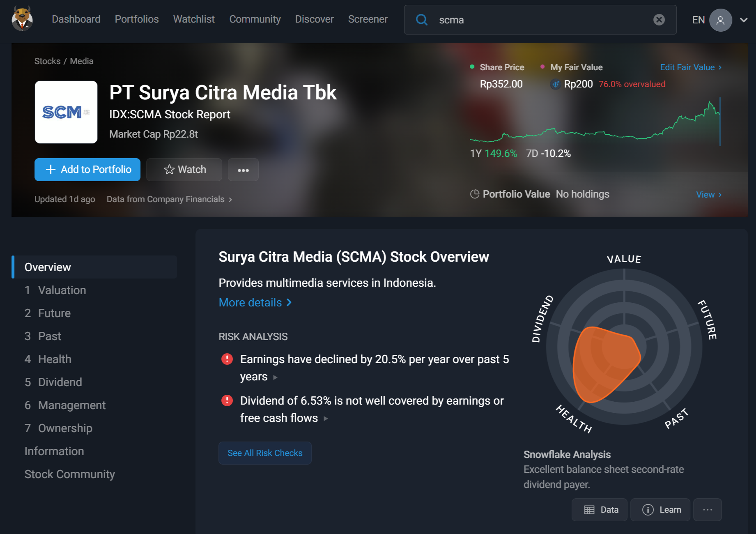The width and height of the screenshot is (756, 534).
Task: Click the Updated 1d ago text
Action: click(65, 199)
